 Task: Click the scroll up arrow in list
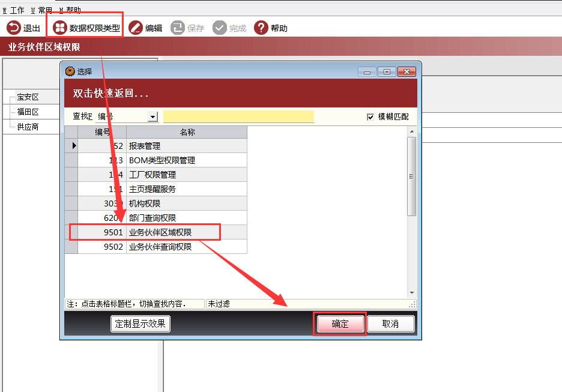click(x=412, y=131)
